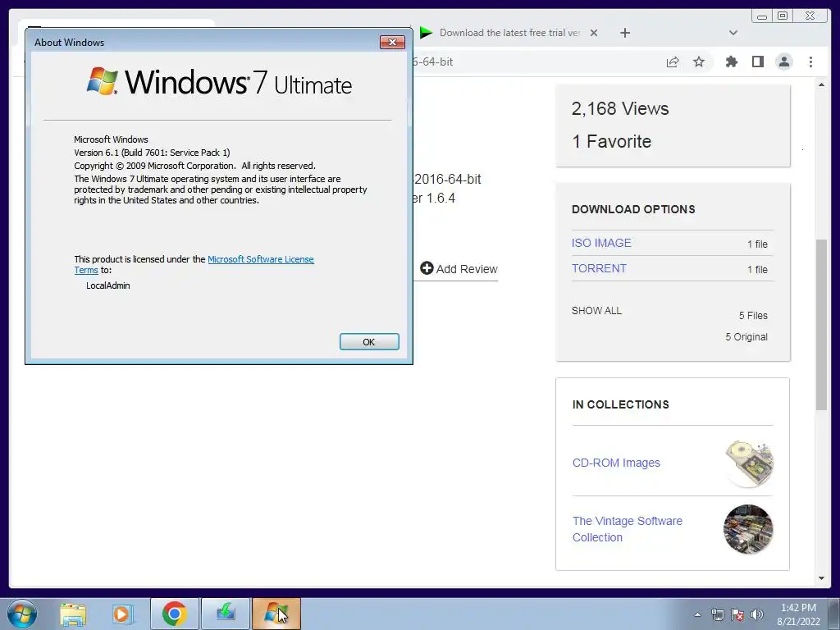The height and width of the screenshot is (630, 840).
Task: Click OK in About Windows dialog
Action: [x=369, y=342]
